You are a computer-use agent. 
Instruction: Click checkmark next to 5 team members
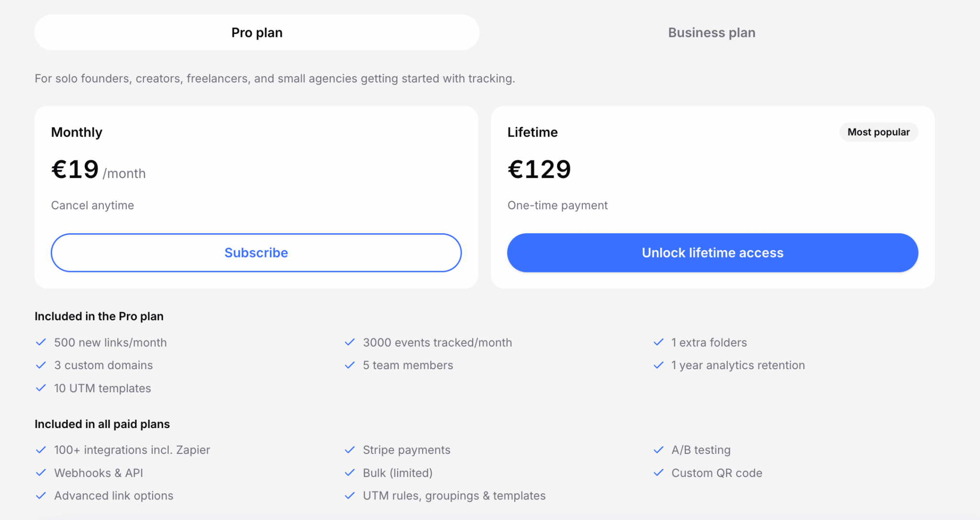click(x=350, y=365)
